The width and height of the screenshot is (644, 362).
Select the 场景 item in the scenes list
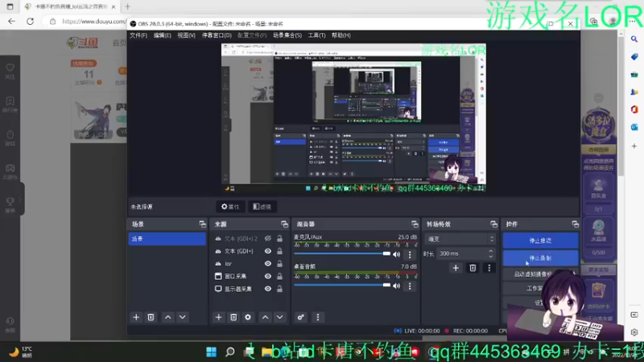167,239
